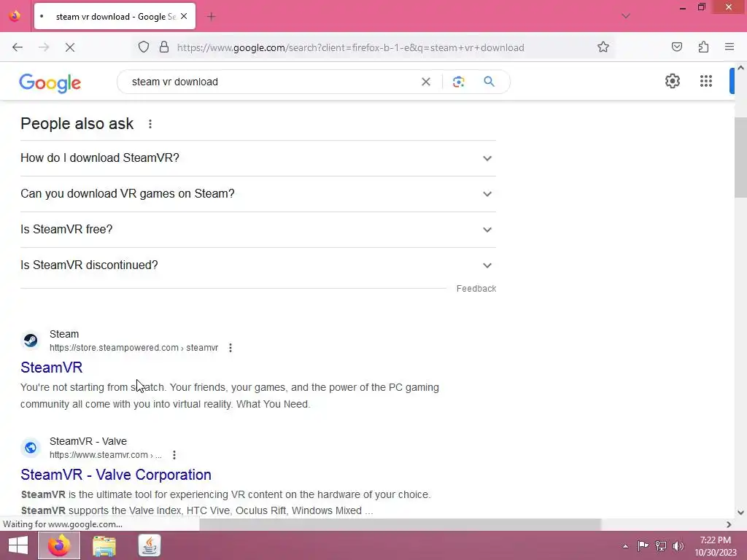Click the horizontal scrollbar thumb
Image resolution: width=747 pixels, height=560 pixels.
tap(400, 524)
